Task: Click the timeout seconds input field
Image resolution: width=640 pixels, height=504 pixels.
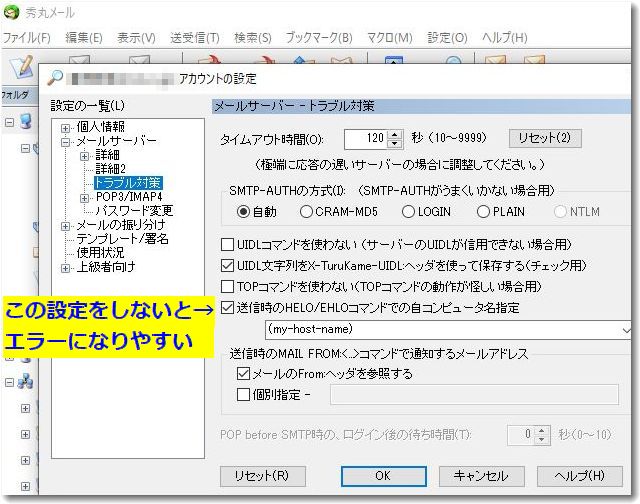Action: pyautogui.click(x=365, y=139)
